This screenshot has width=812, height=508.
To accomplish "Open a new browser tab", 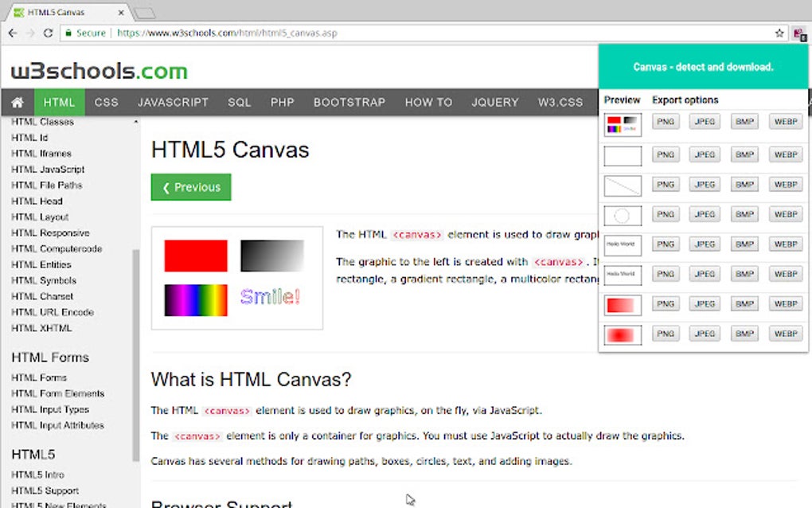I will tap(144, 13).
